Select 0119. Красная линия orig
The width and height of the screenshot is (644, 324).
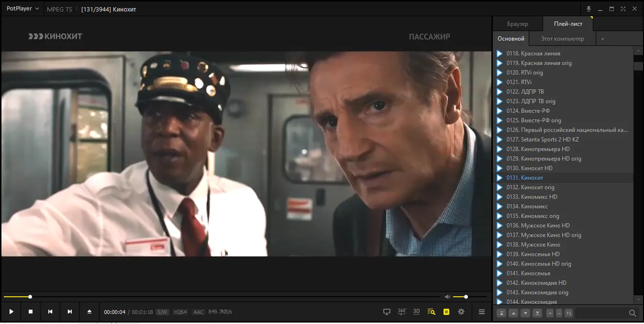[563, 63]
